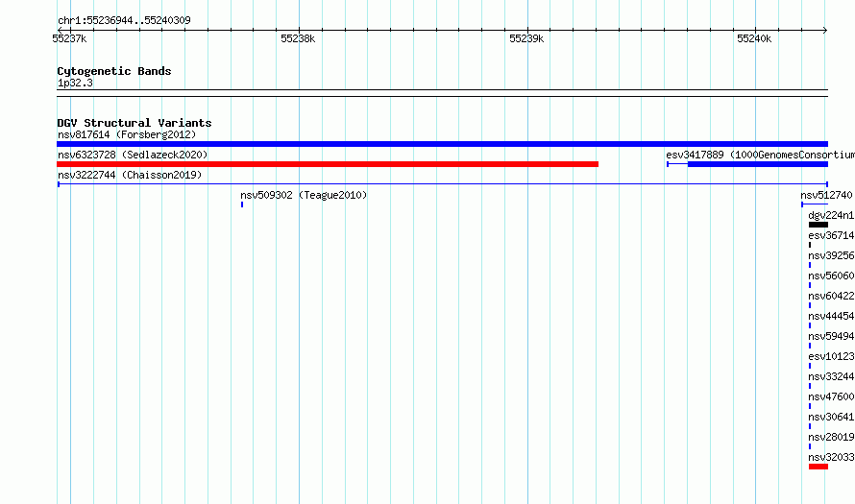Click the red nsv6323728 variant bar

pyautogui.click(x=328, y=164)
